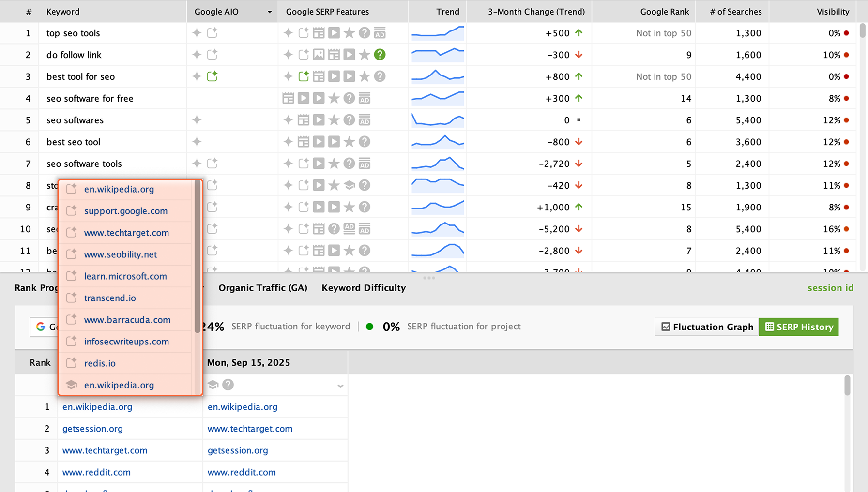Open www.seobility.net link in popup list
This screenshot has width=868, height=492.
[121, 254]
